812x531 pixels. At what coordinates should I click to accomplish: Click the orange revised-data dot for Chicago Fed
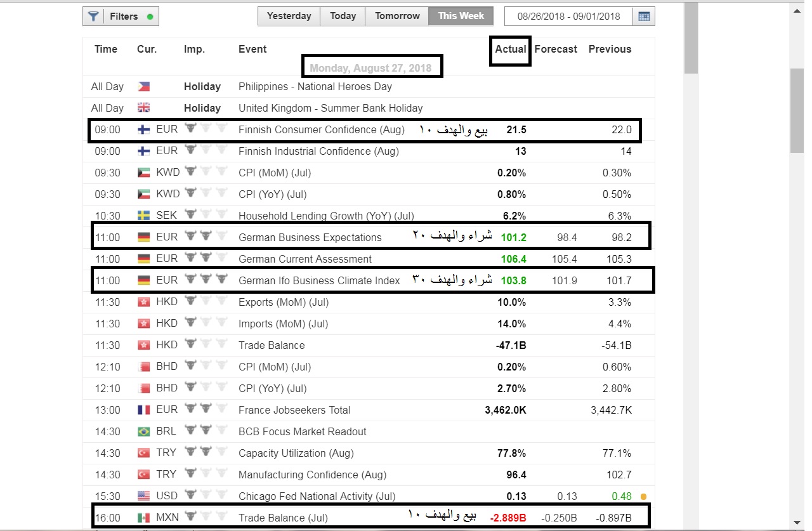(x=645, y=496)
